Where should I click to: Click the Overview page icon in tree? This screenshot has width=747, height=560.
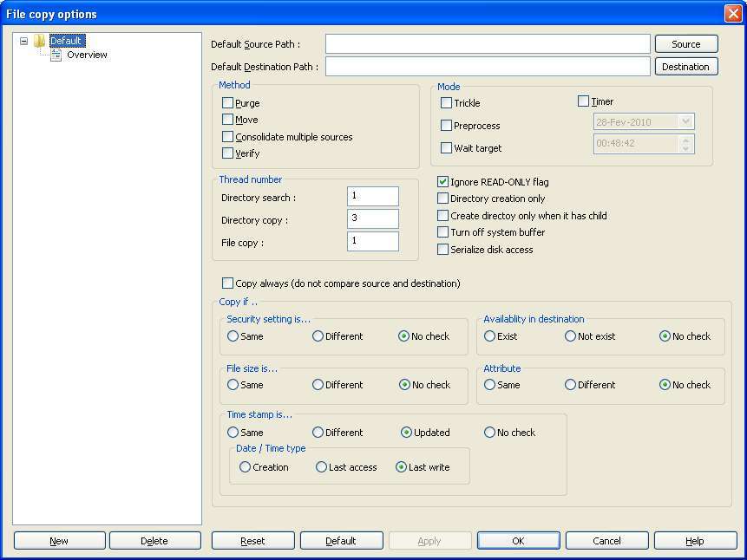click(56, 55)
